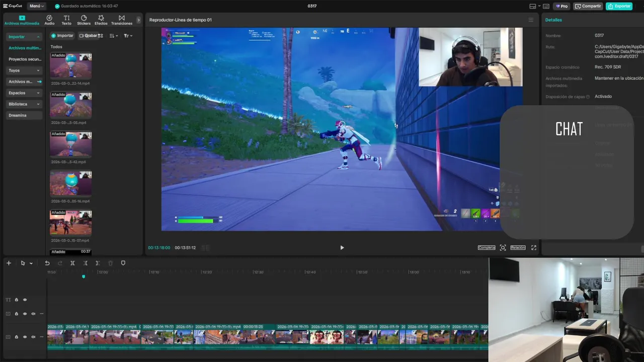Expand the Biblioteca sidebar section

(x=24, y=104)
